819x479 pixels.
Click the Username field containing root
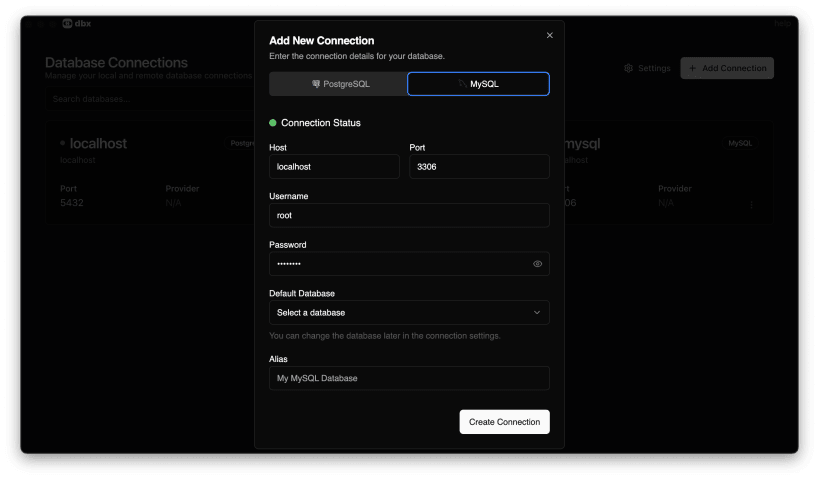409,215
